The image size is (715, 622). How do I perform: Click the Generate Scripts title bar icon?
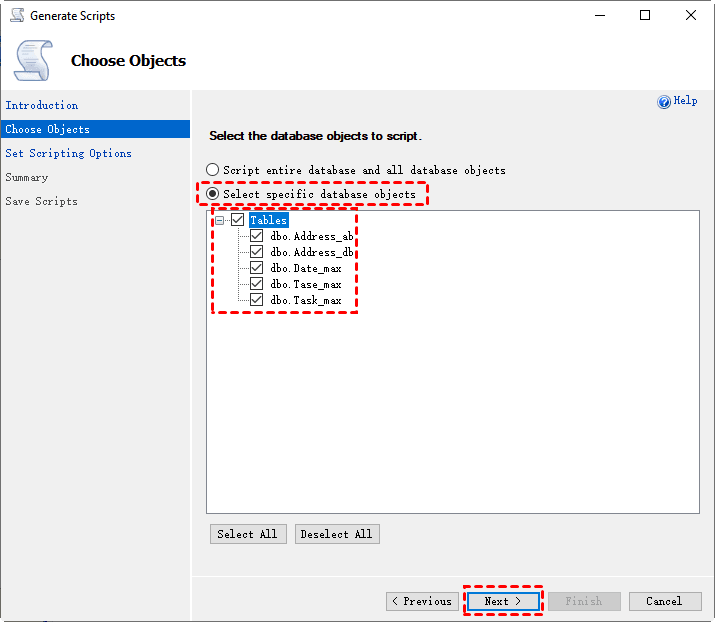[17, 15]
